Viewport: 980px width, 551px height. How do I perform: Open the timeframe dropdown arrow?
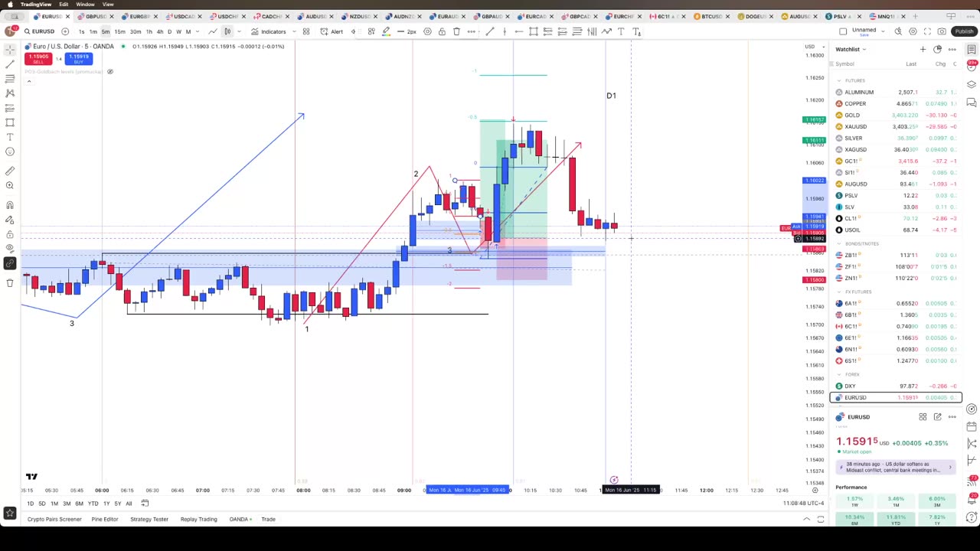[x=198, y=31]
